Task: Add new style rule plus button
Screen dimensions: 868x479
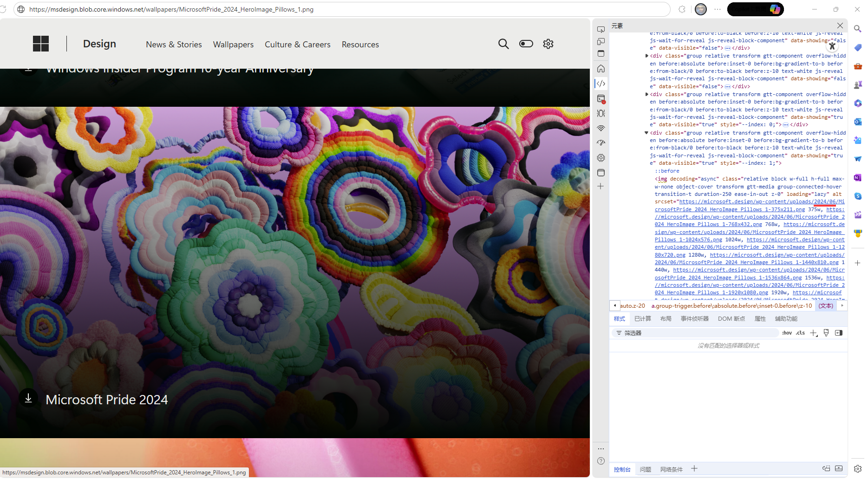Action: (814, 333)
